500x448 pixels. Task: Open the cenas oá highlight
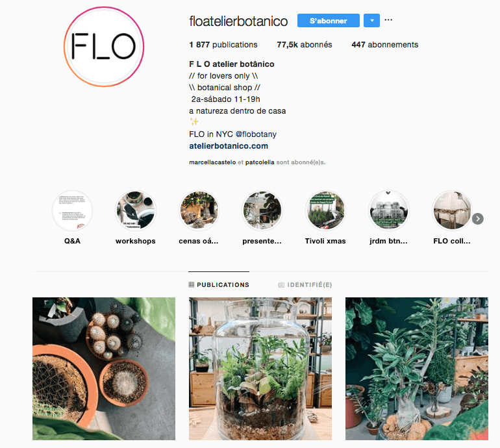point(199,210)
